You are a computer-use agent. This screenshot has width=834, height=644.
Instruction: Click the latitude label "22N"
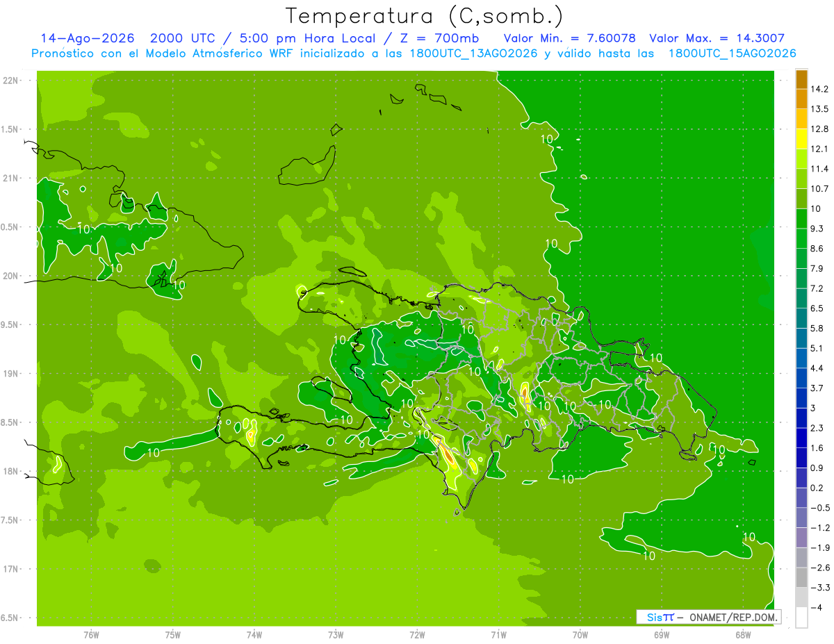pos(10,80)
